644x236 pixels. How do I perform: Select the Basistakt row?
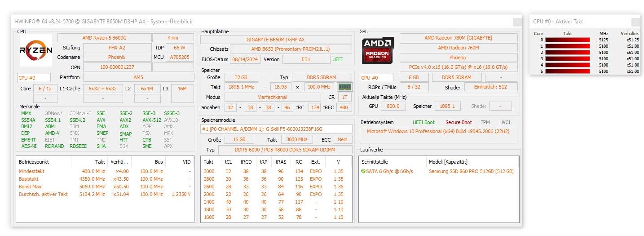[x=105, y=179]
